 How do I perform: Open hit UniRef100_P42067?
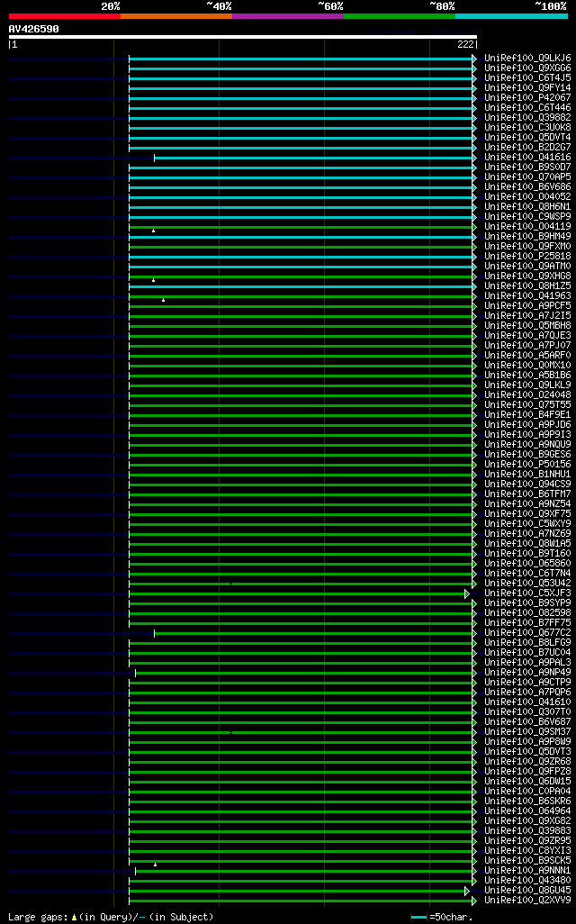(x=527, y=98)
